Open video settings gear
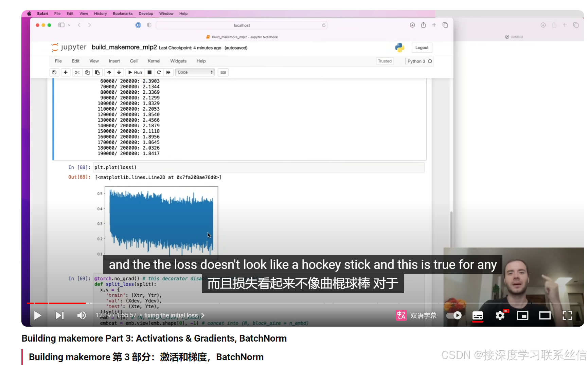This screenshot has height=365, width=588. 500,315
